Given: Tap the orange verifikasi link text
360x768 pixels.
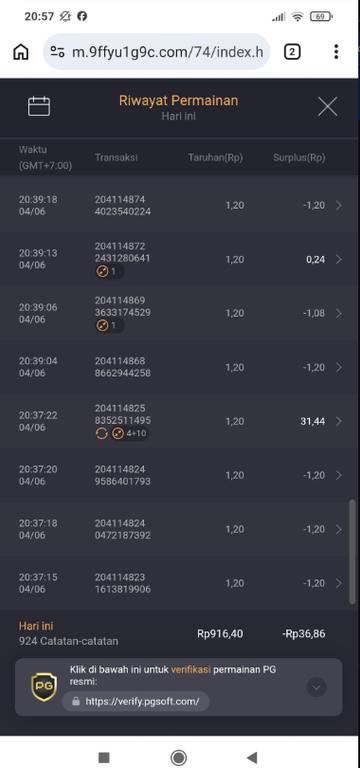Looking at the screenshot, I should click(x=191, y=670).
